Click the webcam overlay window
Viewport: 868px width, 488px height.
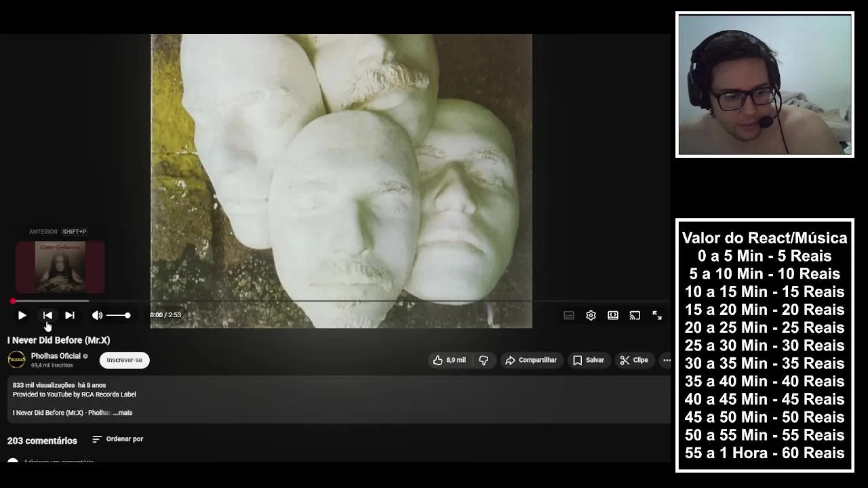tap(765, 85)
